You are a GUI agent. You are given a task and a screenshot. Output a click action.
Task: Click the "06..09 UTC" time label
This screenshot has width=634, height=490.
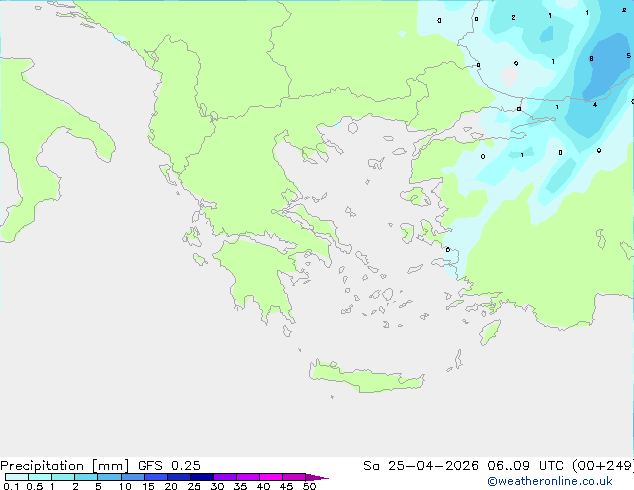point(525,466)
